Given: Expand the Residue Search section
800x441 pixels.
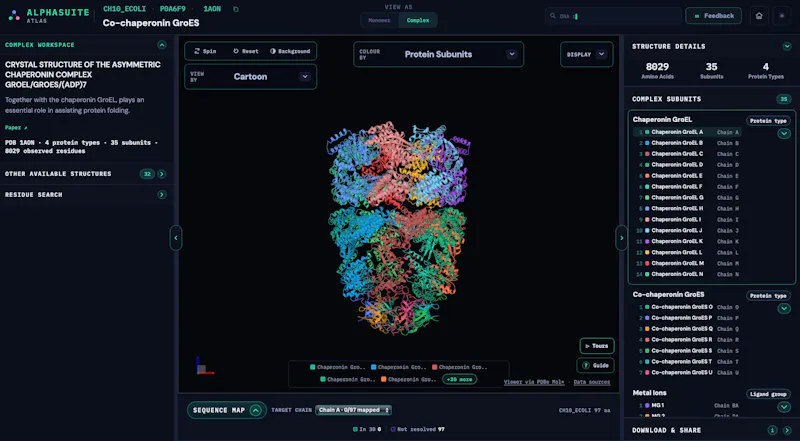Looking at the screenshot, I should (162, 194).
